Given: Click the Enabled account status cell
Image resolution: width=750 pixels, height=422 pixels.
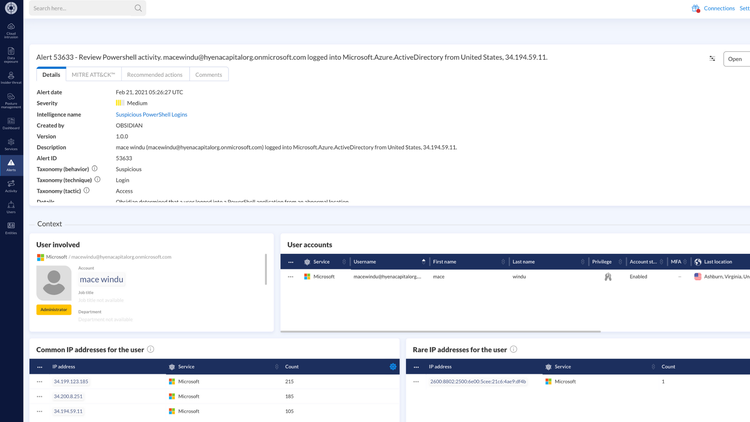Looking at the screenshot, I should 639,277.
